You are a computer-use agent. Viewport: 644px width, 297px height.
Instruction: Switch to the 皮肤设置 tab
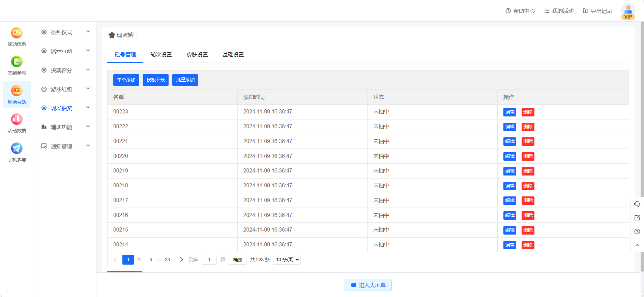tap(197, 55)
